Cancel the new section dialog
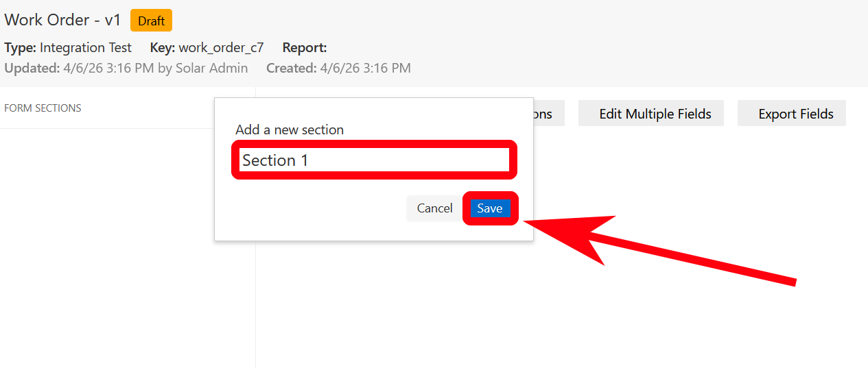 (x=434, y=208)
